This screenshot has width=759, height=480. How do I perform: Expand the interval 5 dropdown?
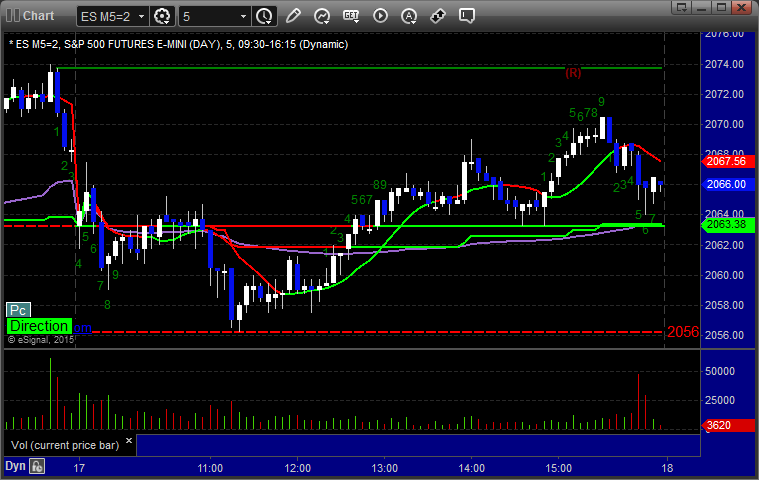pyautogui.click(x=243, y=17)
